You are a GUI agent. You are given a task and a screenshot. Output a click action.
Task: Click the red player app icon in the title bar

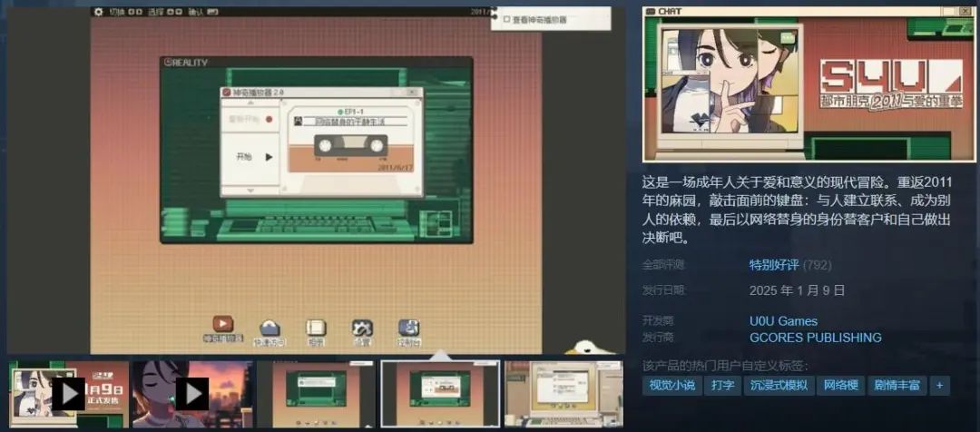click(226, 93)
